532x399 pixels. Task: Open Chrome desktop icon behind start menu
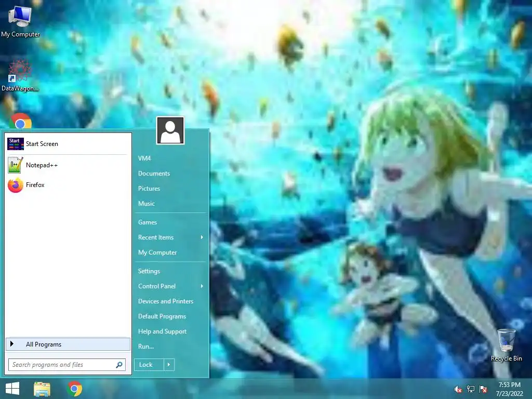pyautogui.click(x=20, y=122)
